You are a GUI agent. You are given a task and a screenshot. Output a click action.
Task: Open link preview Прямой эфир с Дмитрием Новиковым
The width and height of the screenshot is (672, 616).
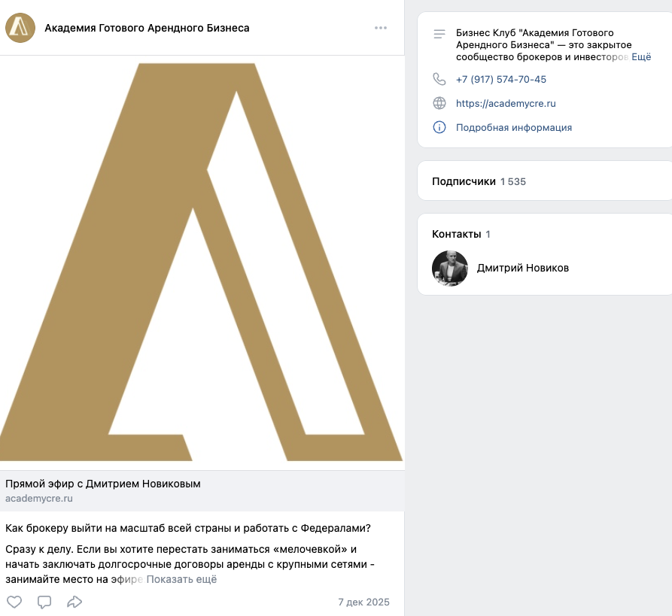103,484
